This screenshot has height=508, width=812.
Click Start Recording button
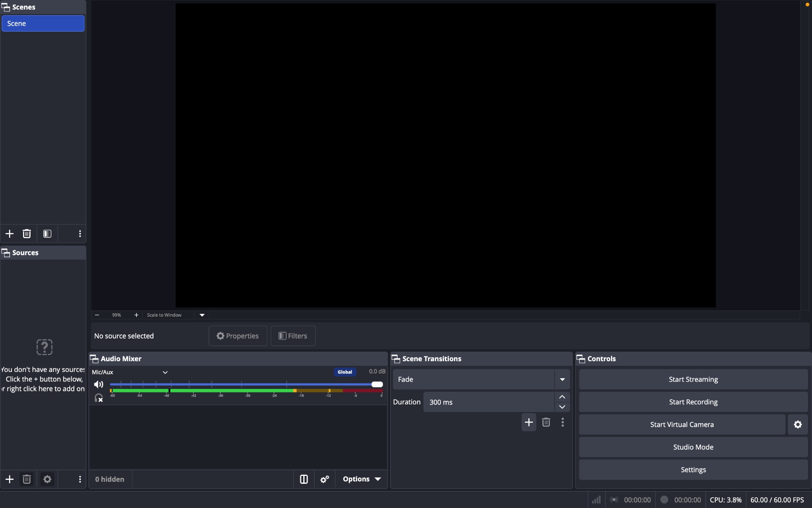pos(693,402)
